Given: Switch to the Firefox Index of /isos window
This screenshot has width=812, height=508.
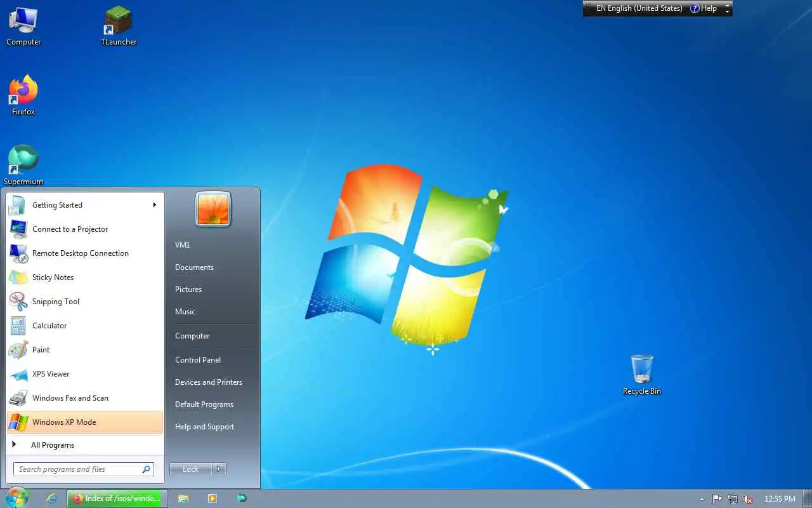Looking at the screenshot, I should [x=117, y=498].
